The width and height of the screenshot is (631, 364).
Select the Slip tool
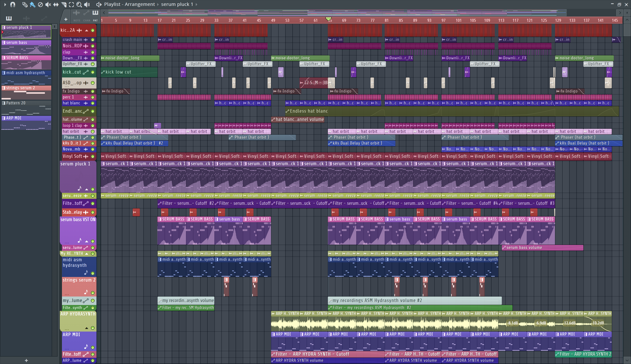[56, 4]
